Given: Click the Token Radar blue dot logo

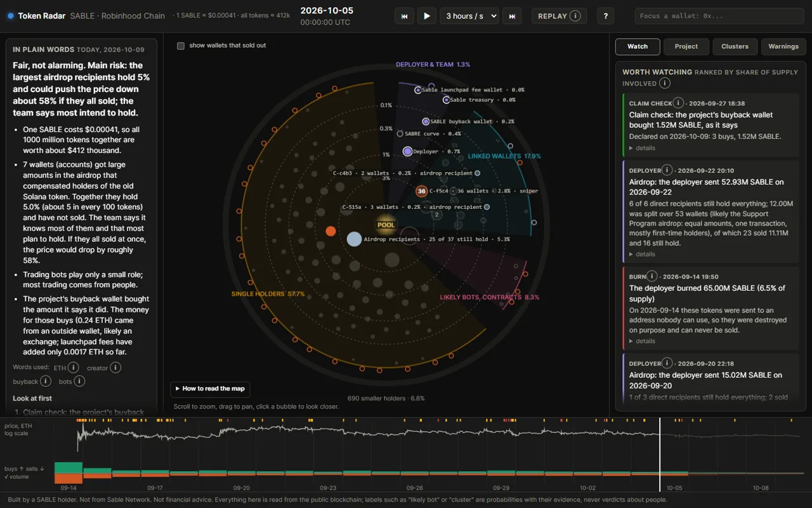Looking at the screenshot, I should click(10, 16).
